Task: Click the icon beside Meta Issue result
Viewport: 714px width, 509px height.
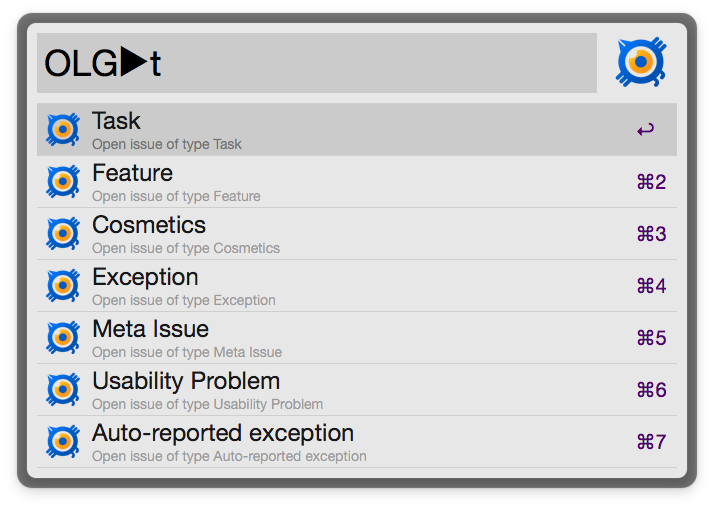Action: tap(63, 338)
